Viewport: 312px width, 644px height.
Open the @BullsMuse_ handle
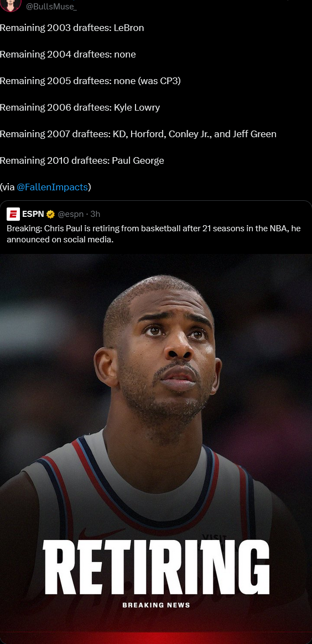(51, 6)
